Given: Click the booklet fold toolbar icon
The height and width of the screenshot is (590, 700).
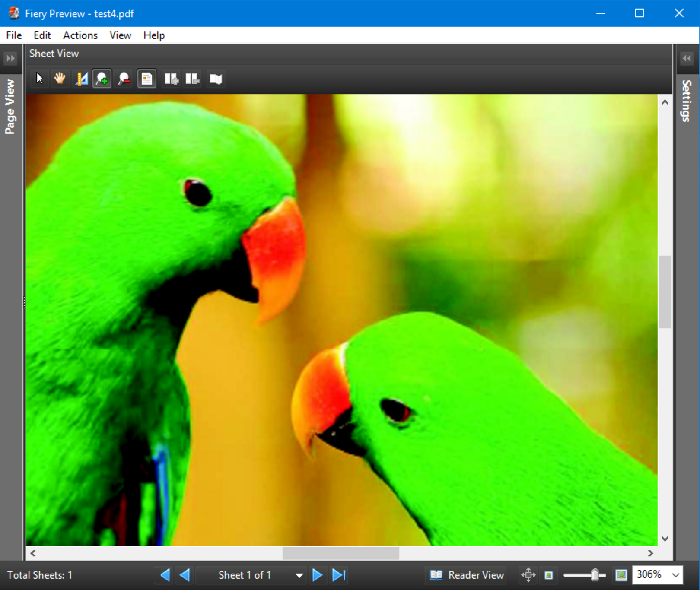Looking at the screenshot, I should tap(216, 79).
